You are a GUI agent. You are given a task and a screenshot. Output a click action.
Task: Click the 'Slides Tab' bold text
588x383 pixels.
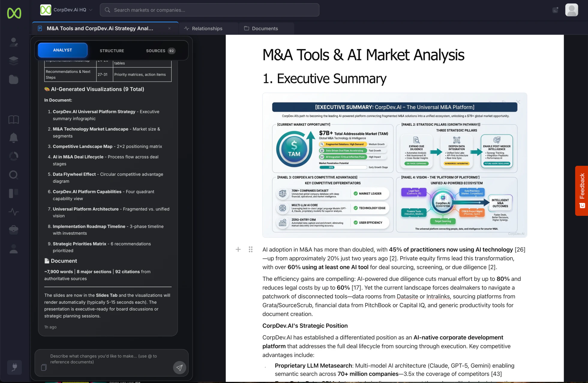tap(106, 295)
